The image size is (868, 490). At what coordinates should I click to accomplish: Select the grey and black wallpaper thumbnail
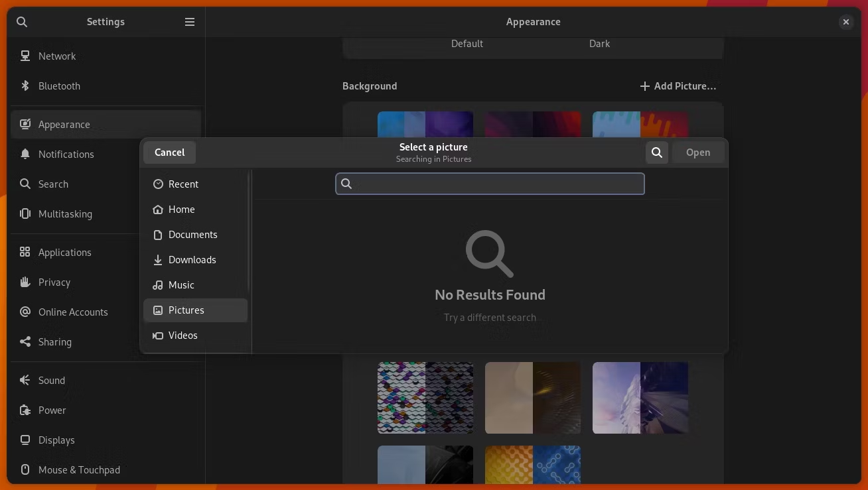coord(425,465)
